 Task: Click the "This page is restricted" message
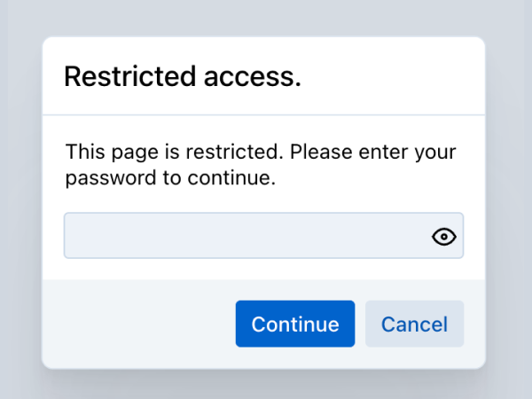[x=261, y=152]
